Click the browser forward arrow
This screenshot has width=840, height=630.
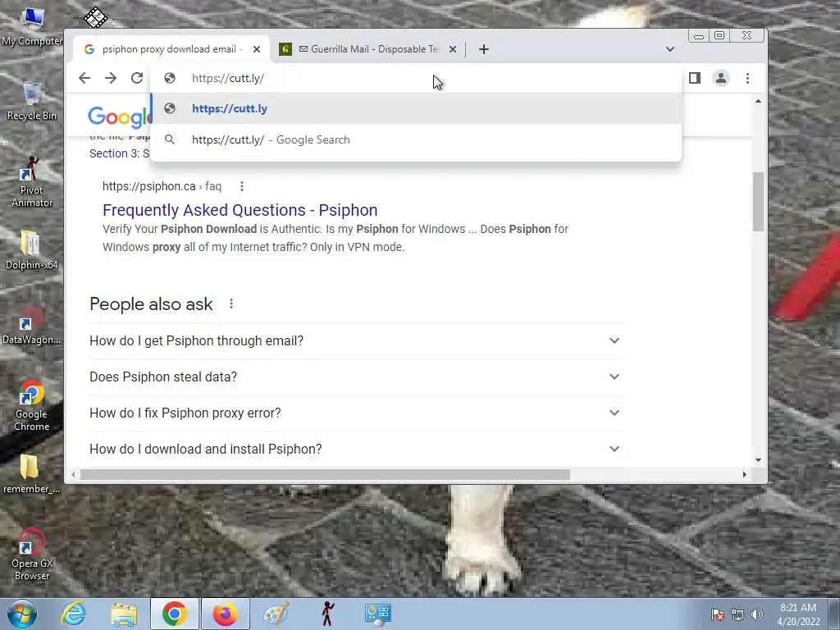pos(111,78)
